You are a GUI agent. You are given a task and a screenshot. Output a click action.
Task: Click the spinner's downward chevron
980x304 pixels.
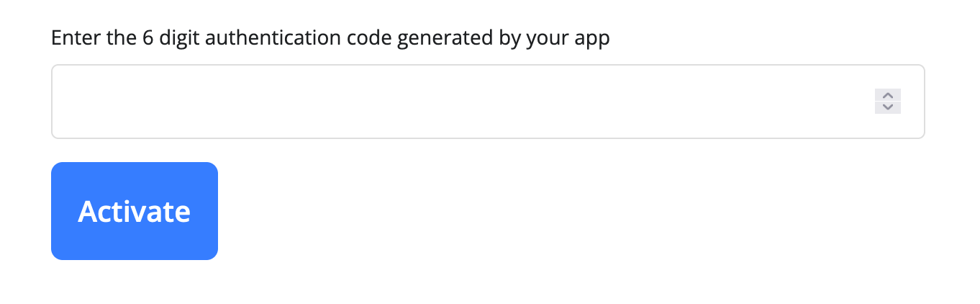click(887, 107)
